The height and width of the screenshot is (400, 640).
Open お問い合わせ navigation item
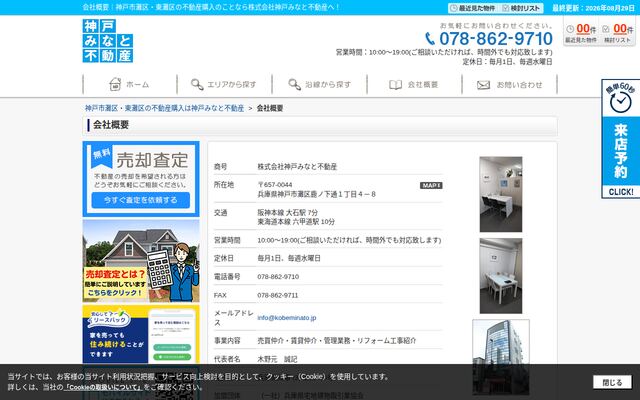[x=509, y=84]
